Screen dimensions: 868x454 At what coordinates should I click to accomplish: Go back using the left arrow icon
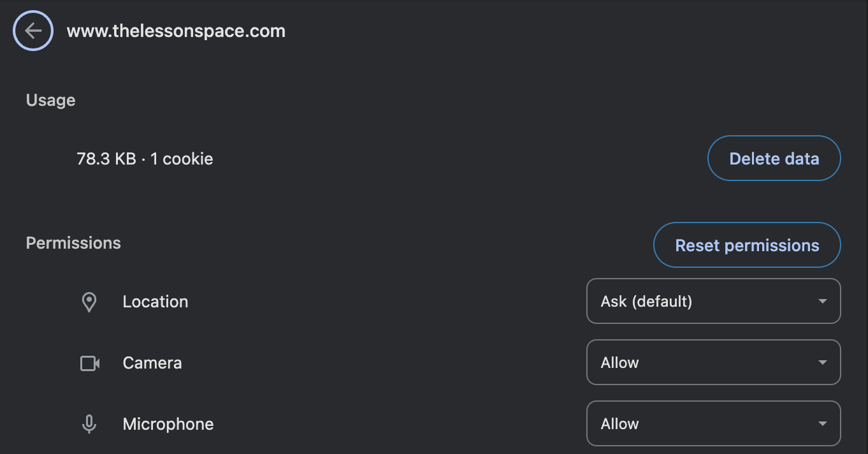[33, 31]
